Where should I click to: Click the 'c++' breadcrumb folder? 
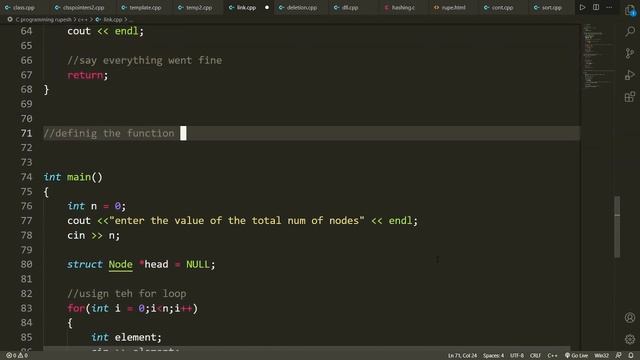coord(83,20)
